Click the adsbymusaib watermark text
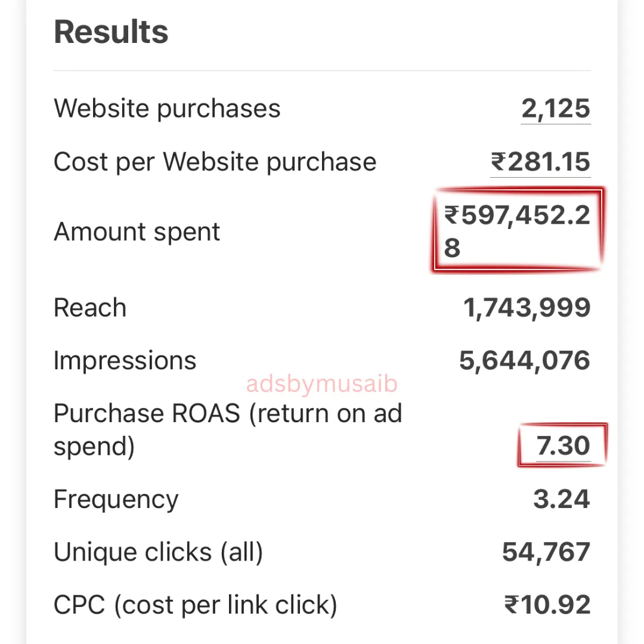Viewport: 644px width, 644px height. tap(321, 385)
